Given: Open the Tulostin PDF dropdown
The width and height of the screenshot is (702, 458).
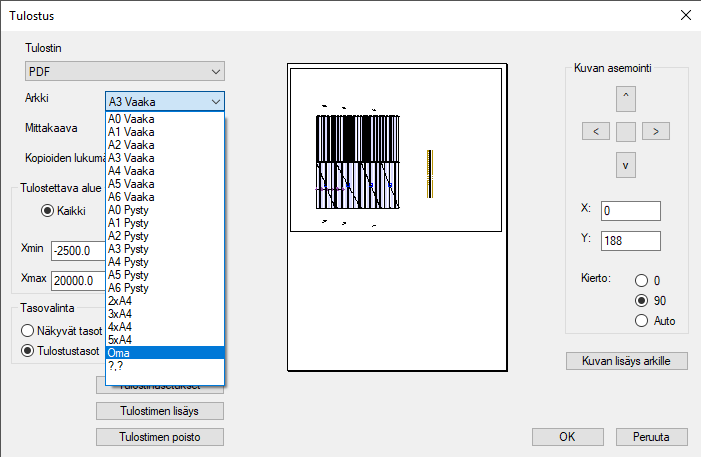Looking at the screenshot, I should point(125,72).
